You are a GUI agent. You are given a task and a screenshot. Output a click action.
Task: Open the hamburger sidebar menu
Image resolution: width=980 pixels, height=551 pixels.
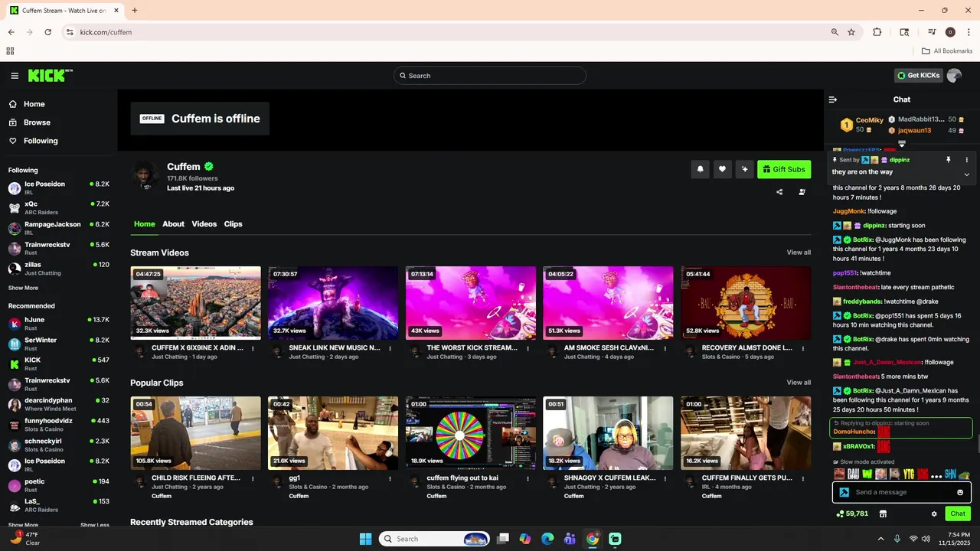pos(15,76)
